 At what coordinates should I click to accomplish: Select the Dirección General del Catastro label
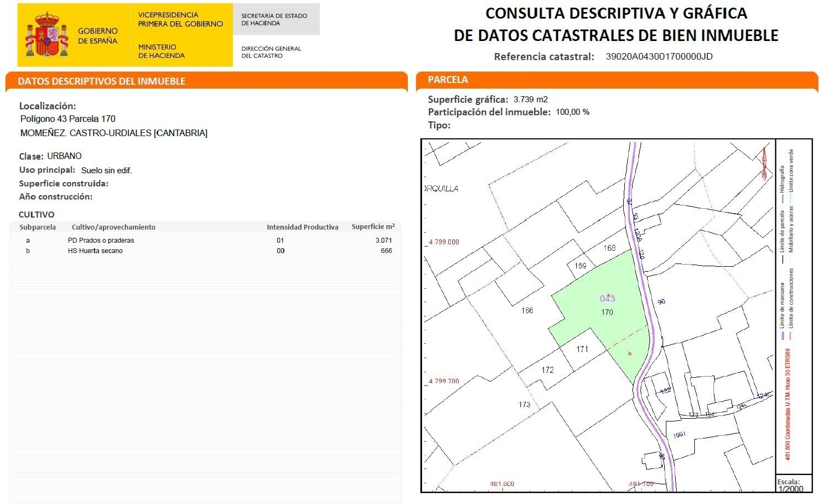[x=271, y=51]
